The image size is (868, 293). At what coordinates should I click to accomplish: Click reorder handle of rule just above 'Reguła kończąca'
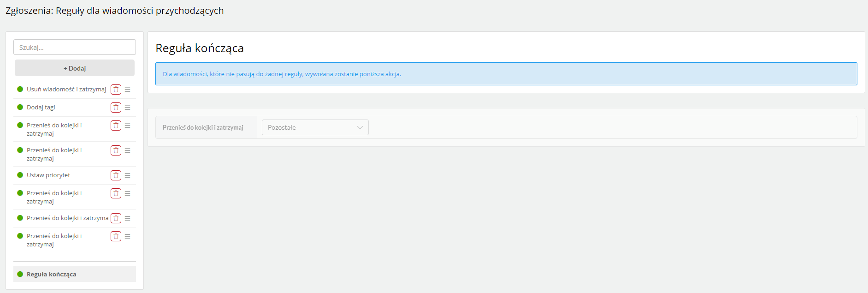(128, 236)
